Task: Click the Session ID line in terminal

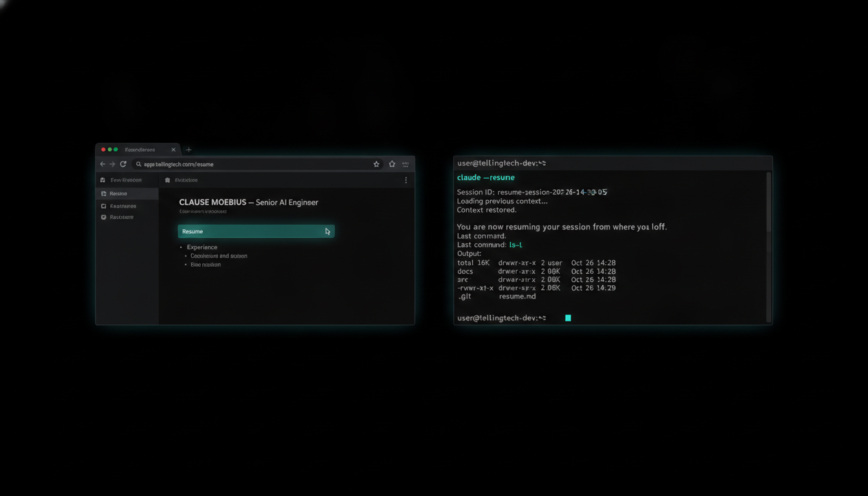Action: click(532, 192)
